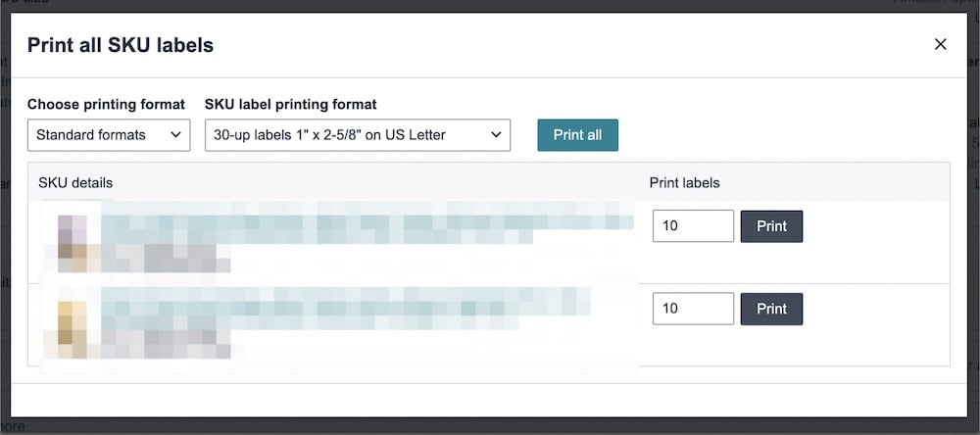This screenshot has width=980, height=435.
Task: Click the SKU label printing format label
Action: pos(290,104)
